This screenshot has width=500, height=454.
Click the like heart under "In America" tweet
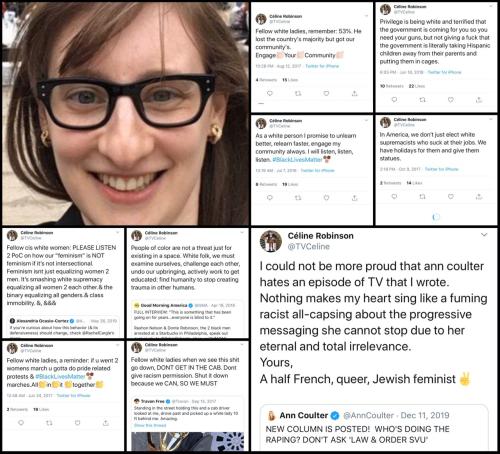(451, 197)
